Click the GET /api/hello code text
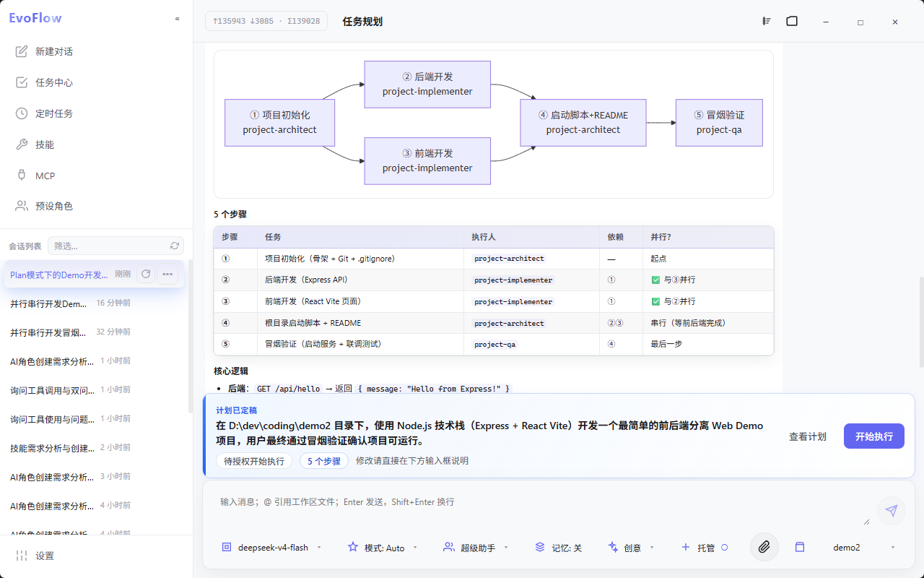The width and height of the screenshot is (924, 578). pyautogui.click(x=288, y=389)
